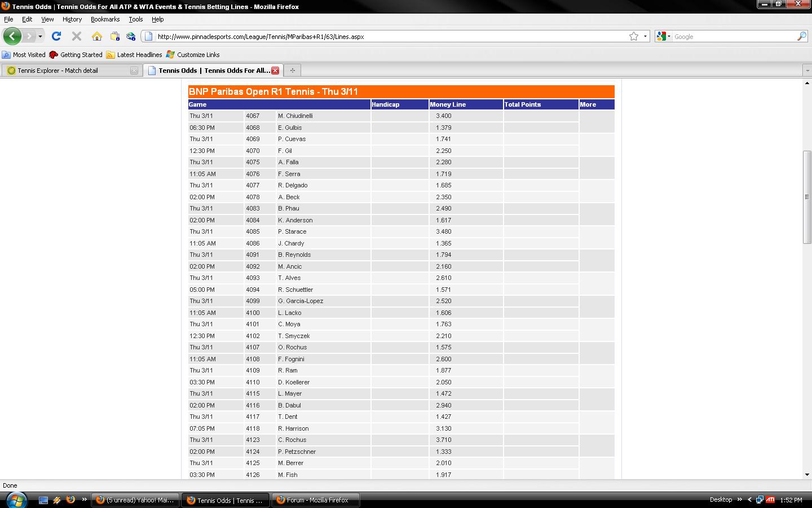Open the Bookmarks menu
This screenshot has height=508, width=812.
pyautogui.click(x=105, y=19)
